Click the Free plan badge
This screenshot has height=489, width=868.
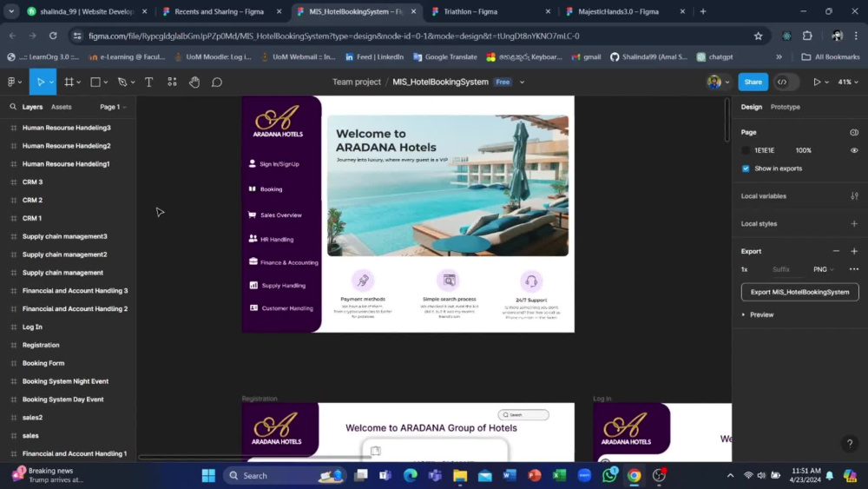[503, 82]
